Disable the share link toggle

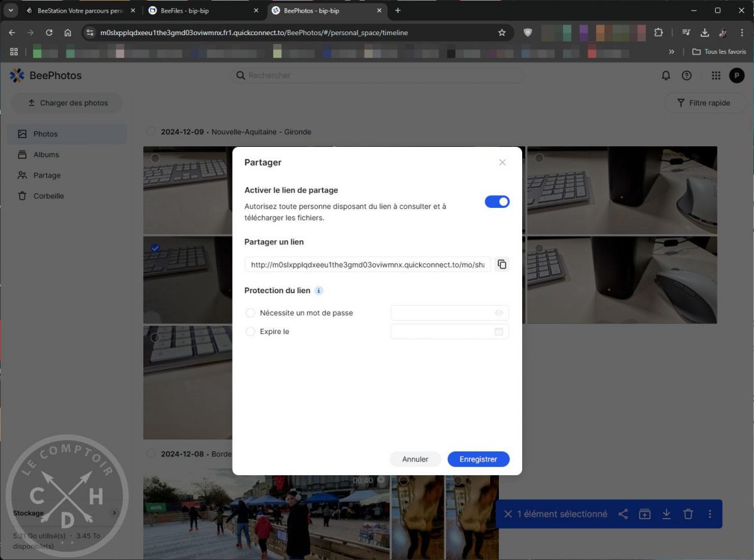click(x=497, y=202)
